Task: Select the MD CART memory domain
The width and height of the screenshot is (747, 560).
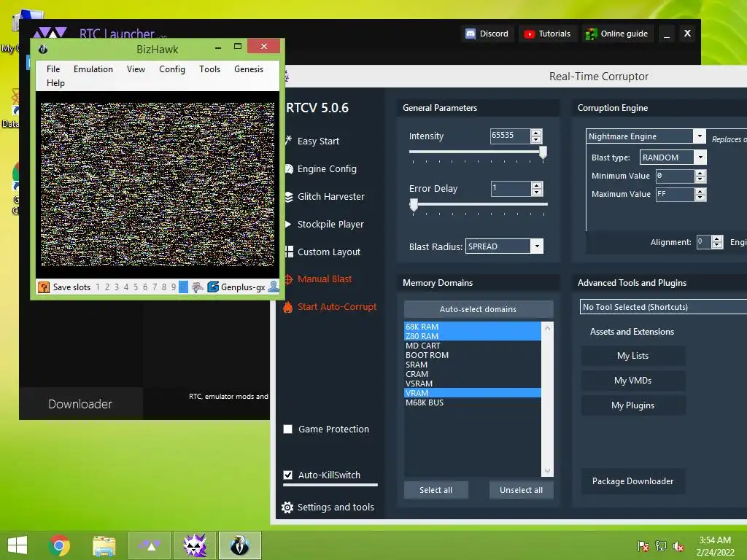Action: pyautogui.click(x=472, y=346)
